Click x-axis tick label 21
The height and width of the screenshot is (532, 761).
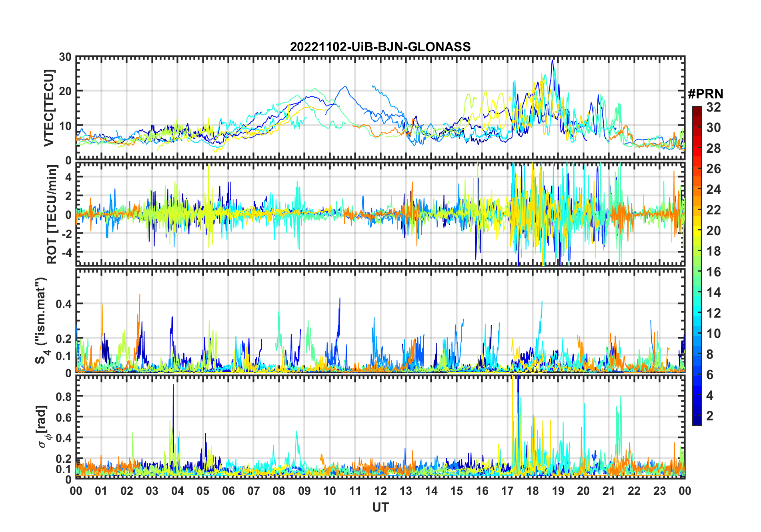point(609,491)
